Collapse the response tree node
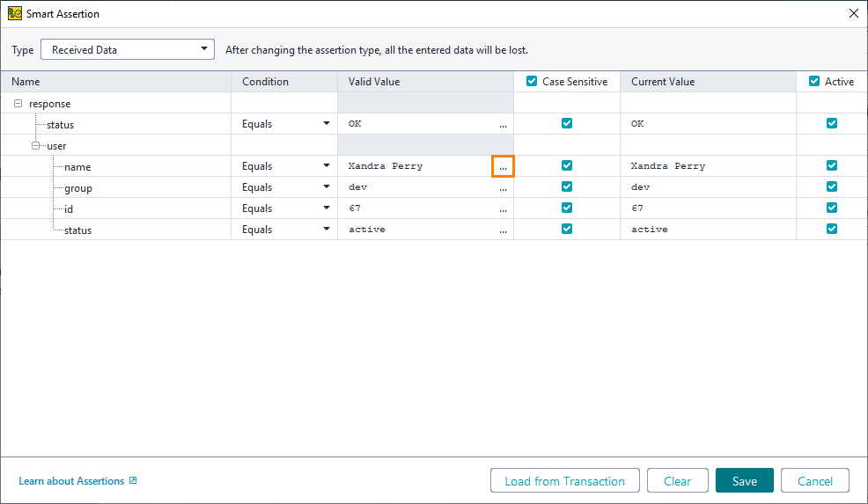 point(18,104)
